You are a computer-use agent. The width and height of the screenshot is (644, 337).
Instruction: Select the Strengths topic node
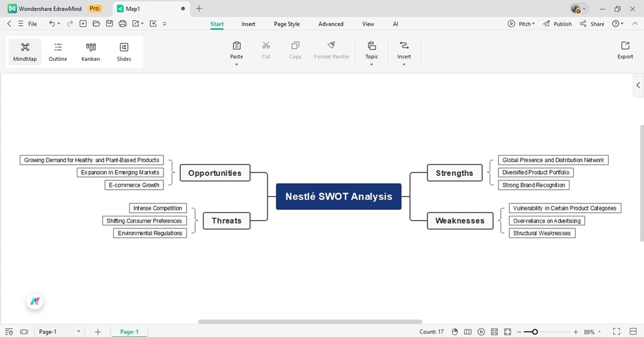[x=454, y=173]
